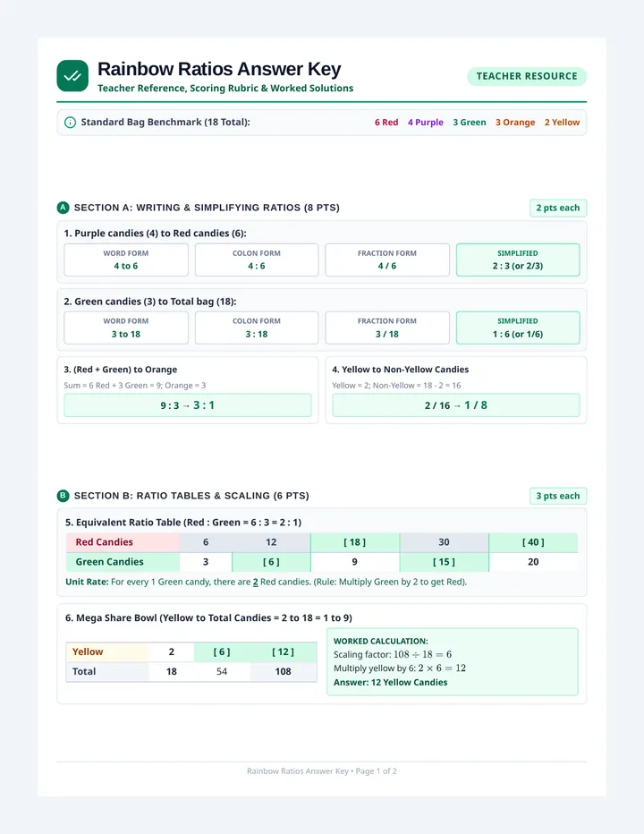Click the green double-checkmark logo icon

(72, 76)
